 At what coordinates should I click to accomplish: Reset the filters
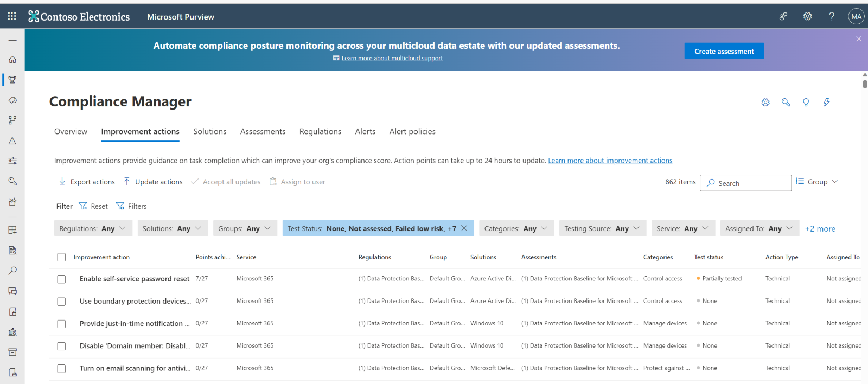click(93, 206)
